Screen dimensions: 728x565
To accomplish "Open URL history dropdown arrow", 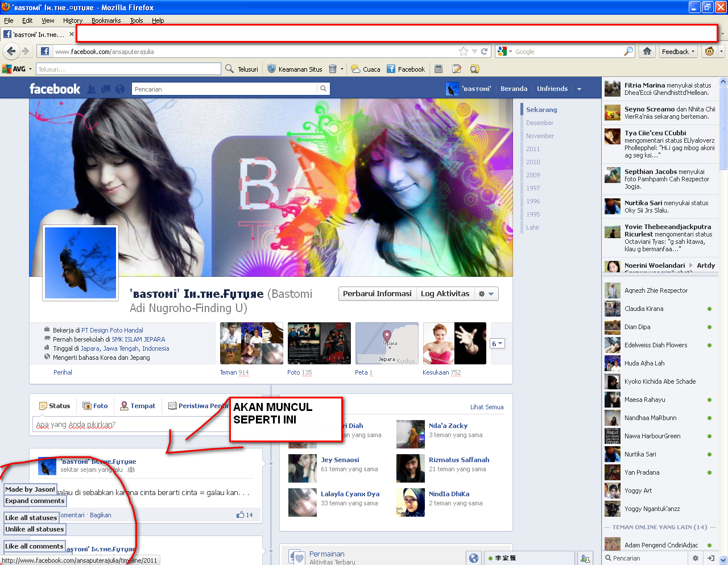I will (474, 51).
